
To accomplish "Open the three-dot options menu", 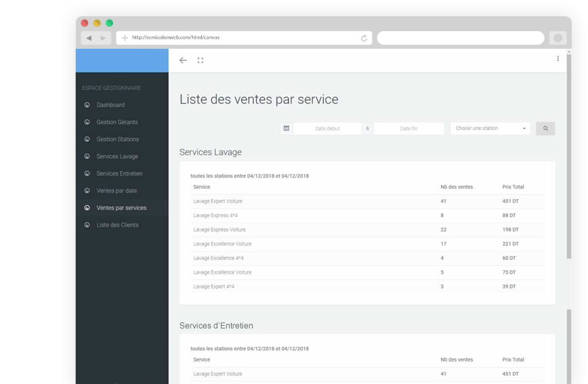I will [558, 59].
